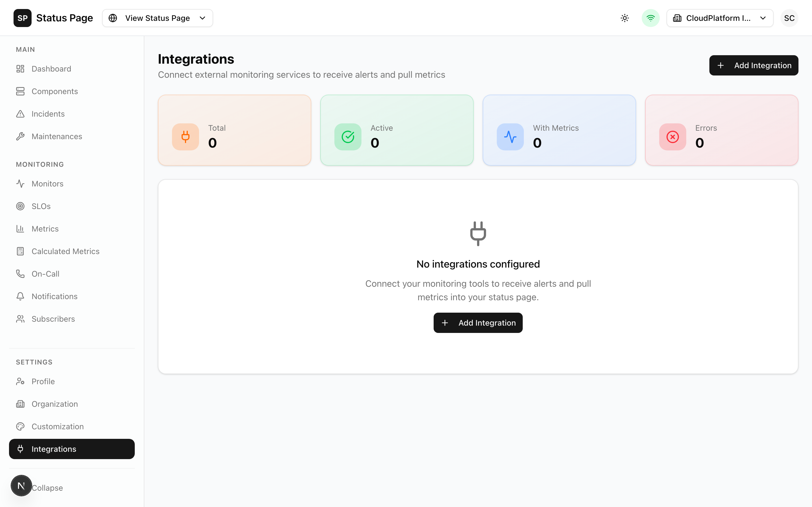Viewport: 812px width, 507px height.
Task: Open the View Status Page dropdown
Action: coord(157,18)
